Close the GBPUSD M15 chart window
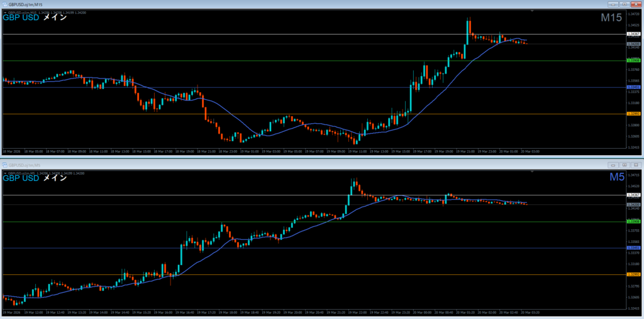644x319 pixels. click(635, 4)
